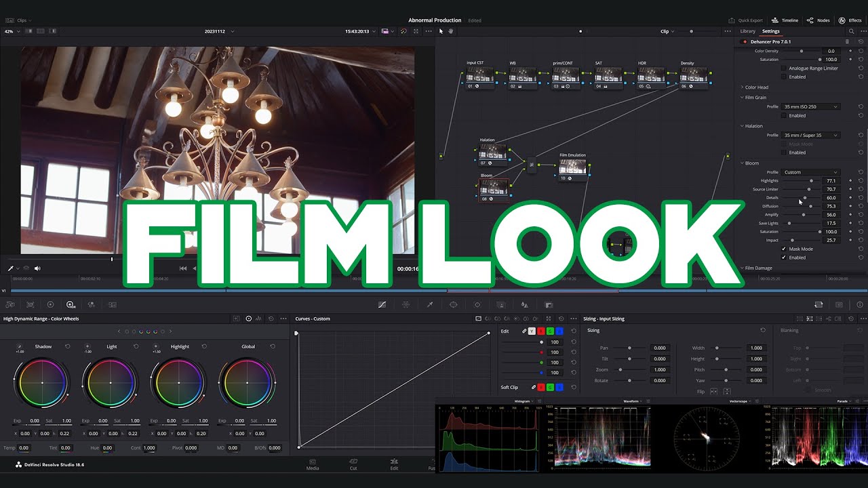Select the prim/CONT node 03
This screenshot has width=868, height=488.
pyautogui.click(x=566, y=77)
